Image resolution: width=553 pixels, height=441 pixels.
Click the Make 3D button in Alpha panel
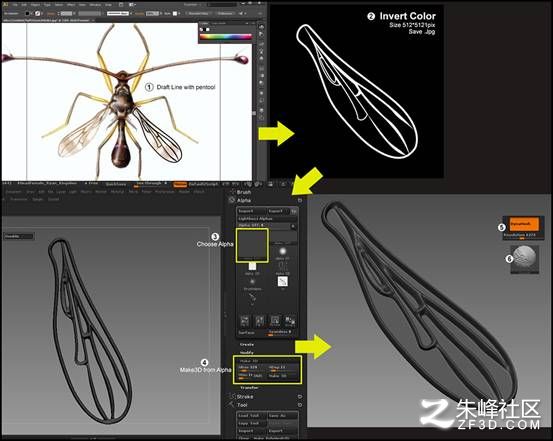pos(267,361)
